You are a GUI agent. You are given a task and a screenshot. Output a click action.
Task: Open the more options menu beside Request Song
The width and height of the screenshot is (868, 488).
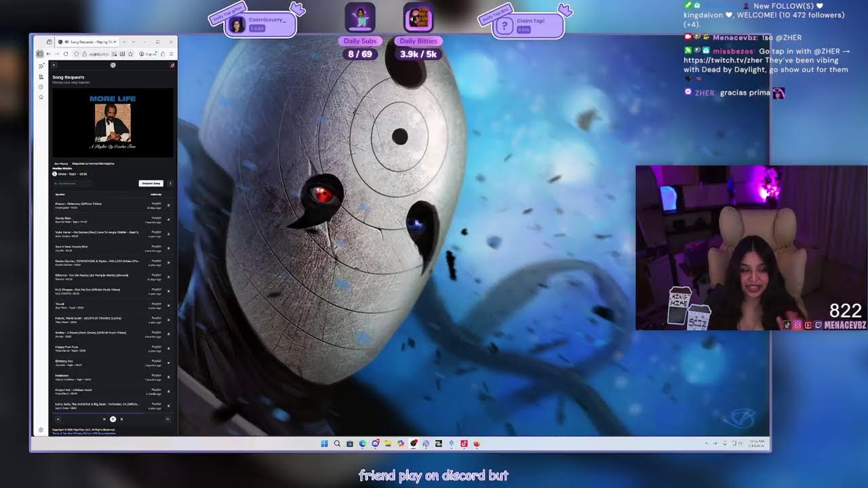coord(170,183)
